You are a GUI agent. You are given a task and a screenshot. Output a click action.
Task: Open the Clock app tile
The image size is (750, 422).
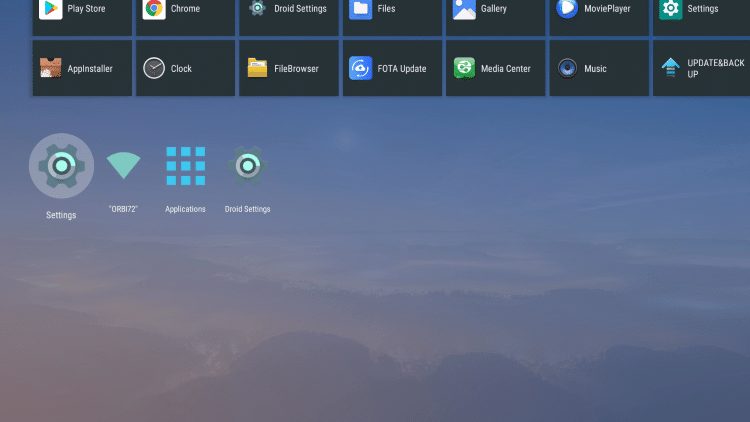[186, 68]
